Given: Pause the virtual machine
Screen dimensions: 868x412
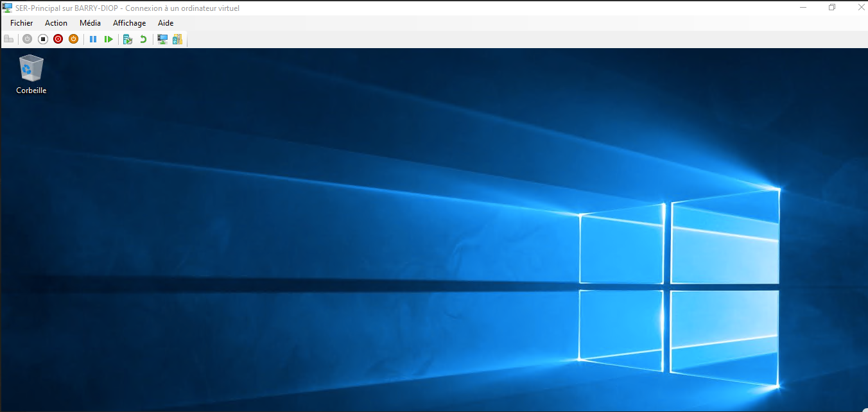Looking at the screenshot, I should (93, 39).
